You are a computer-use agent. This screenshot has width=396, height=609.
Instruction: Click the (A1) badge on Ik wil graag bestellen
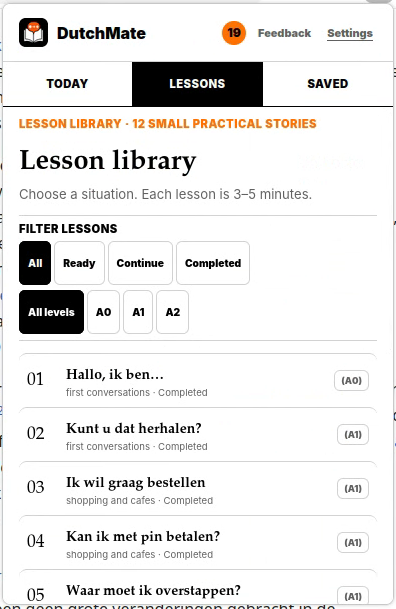click(x=353, y=489)
